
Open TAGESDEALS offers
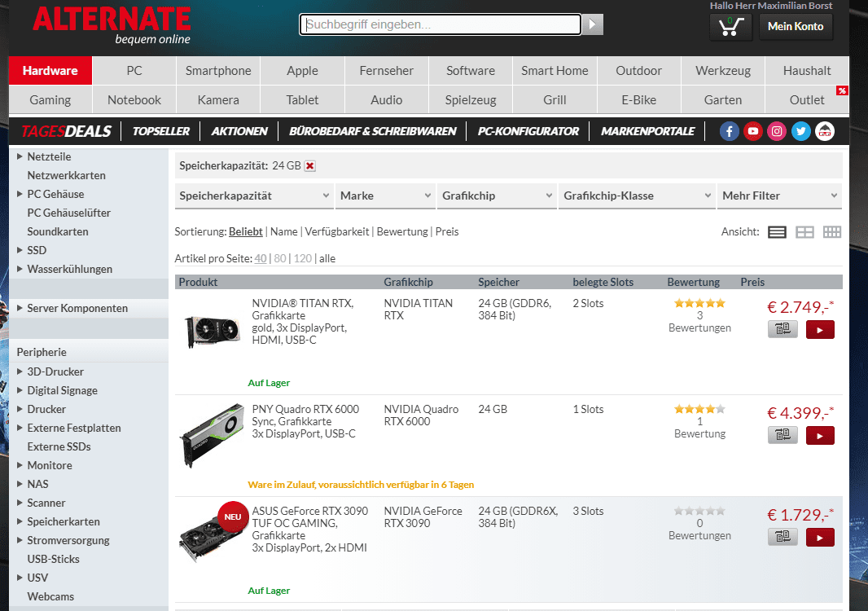[66, 131]
